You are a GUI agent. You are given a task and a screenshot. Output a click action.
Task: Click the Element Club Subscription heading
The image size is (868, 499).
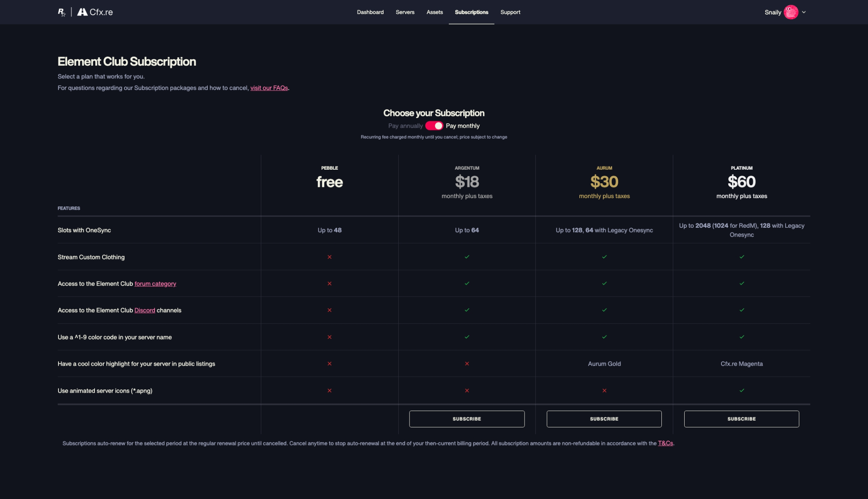tap(127, 62)
